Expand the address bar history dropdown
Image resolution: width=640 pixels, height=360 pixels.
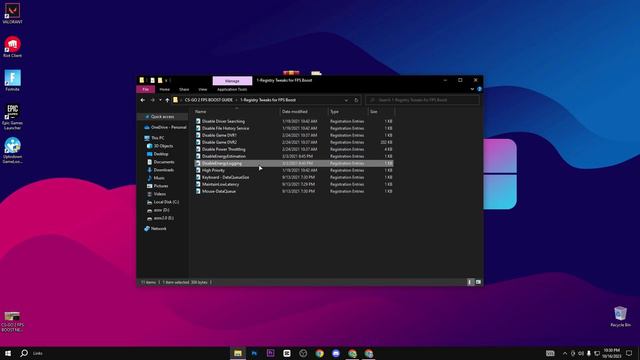pyautogui.click(x=346, y=100)
